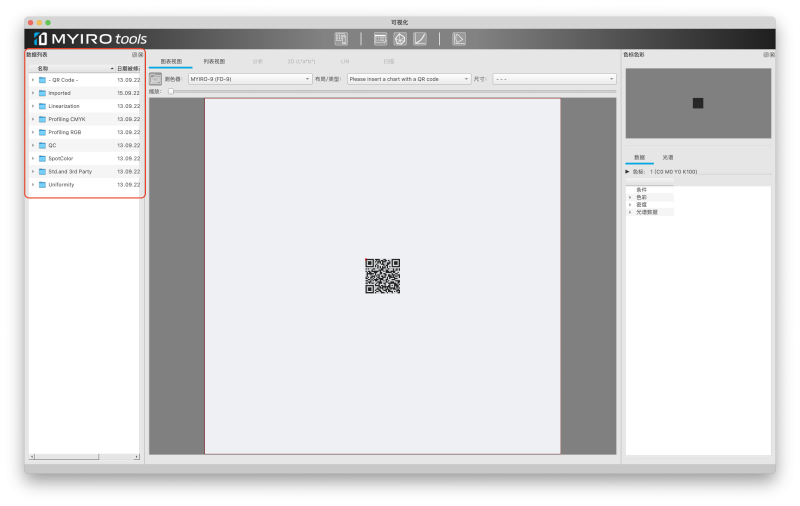Image resolution: width=800 pixels, height=506 pixels.
Task: Click the QR code in chart view
Action: click(x=383, y=276)
